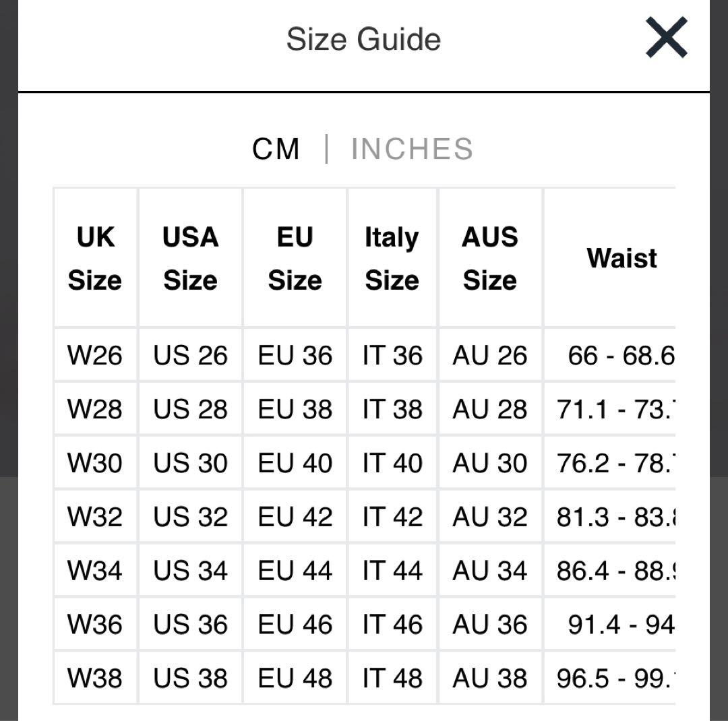The image size is (728, 721).
Task: Click the UK Size column header
Action: pos(95,258)
